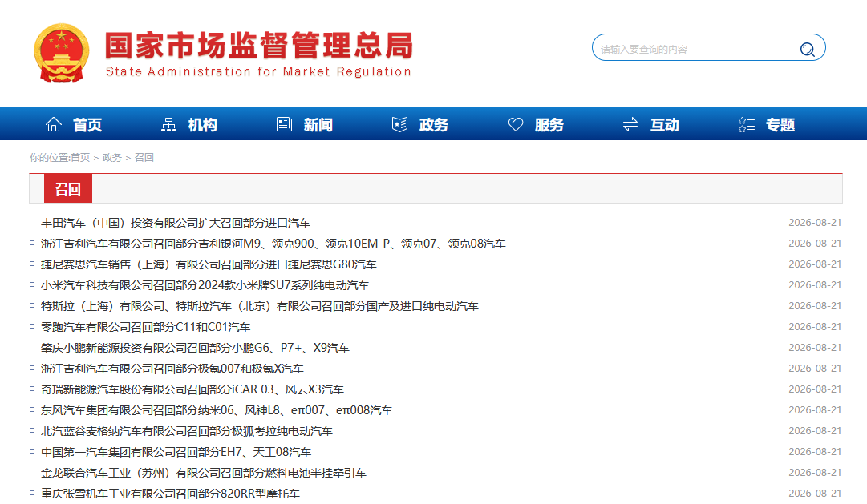Open the 新闻 navigation menu
867x504 pixels.
tap(318, 125)
